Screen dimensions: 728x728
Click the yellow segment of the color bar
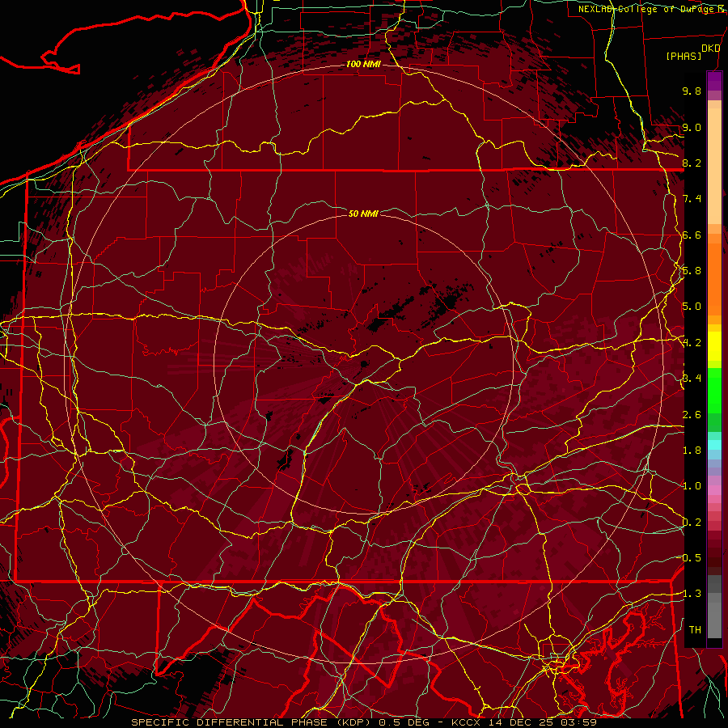(x=714, y=346)
